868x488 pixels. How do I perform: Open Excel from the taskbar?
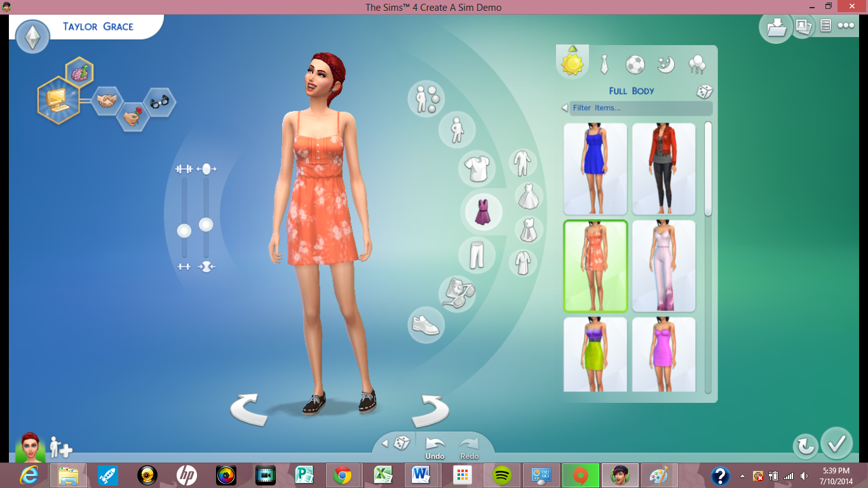click(x=382, y=475)
